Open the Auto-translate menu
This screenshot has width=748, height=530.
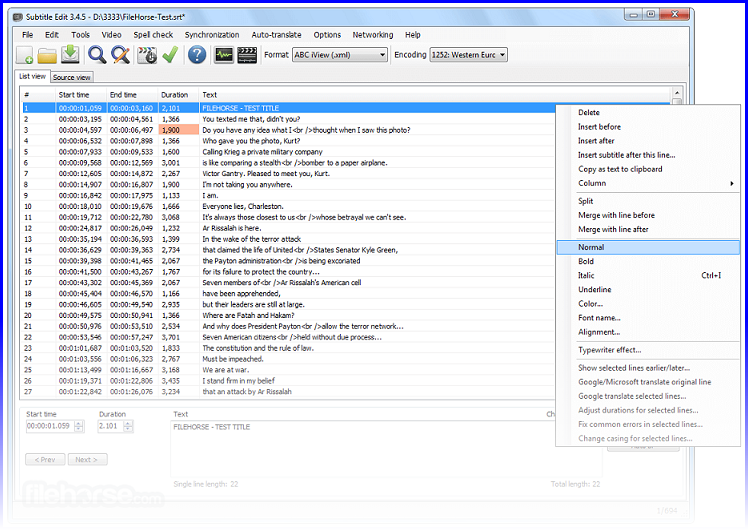pos(276,35)
